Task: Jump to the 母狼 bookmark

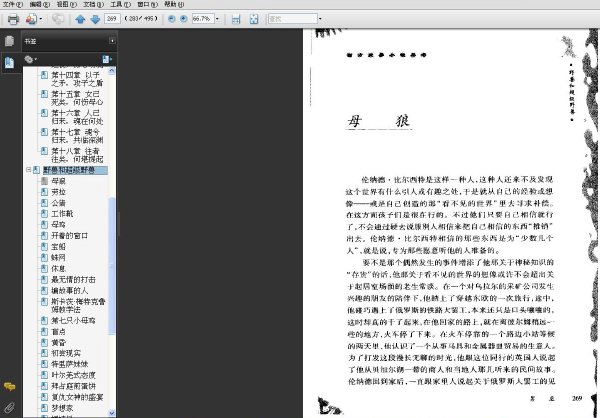Action: click(59, 181)
